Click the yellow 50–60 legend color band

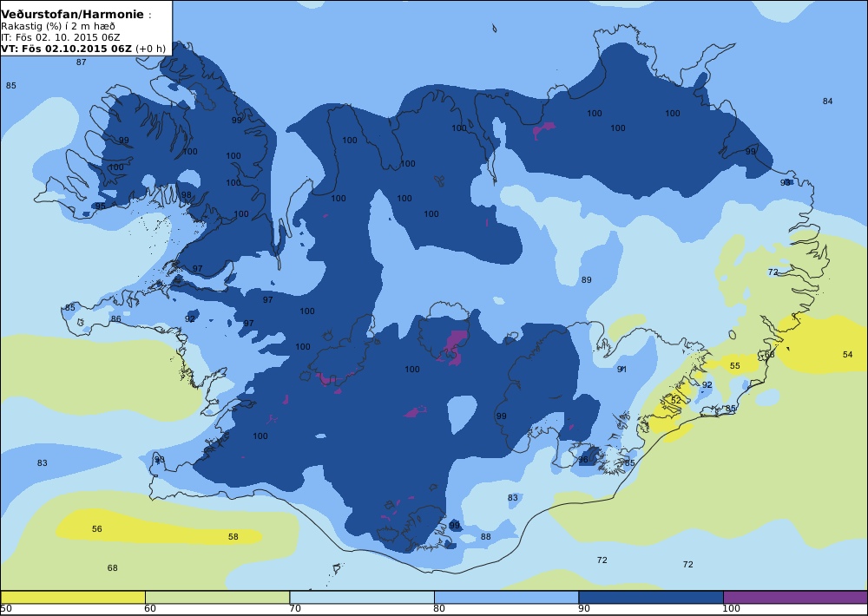73,597
